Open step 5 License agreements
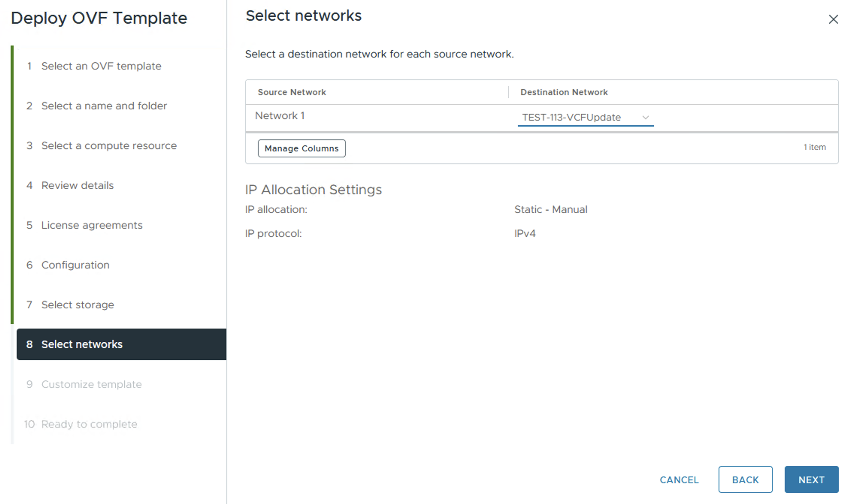 tap(92, 225)
